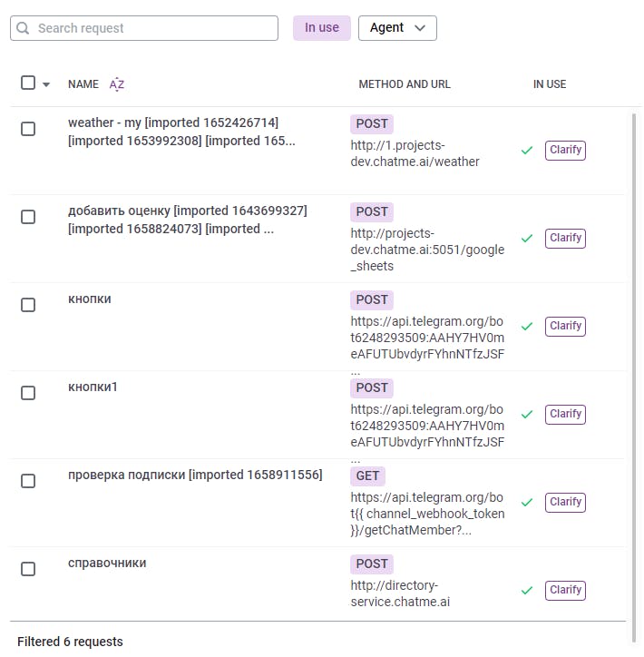Click POST badge of weather request
This screenshot has height=657, width=644.
pos(371,124)
